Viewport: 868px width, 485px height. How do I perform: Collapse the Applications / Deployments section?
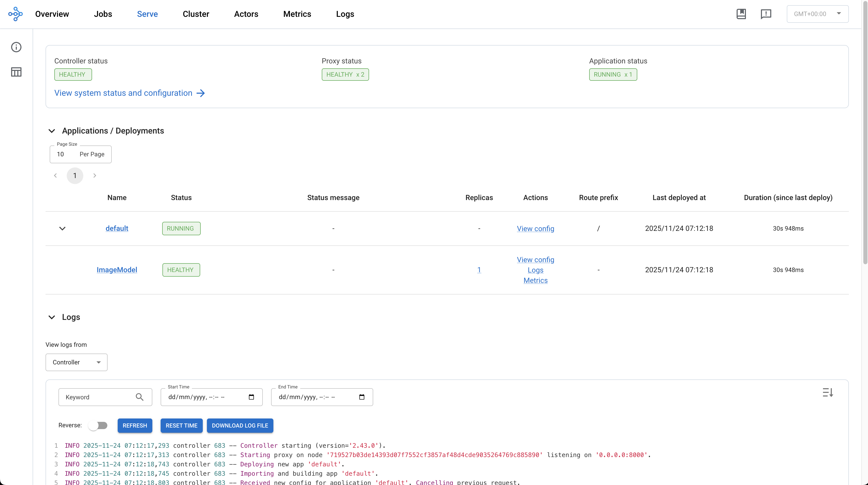51,131
